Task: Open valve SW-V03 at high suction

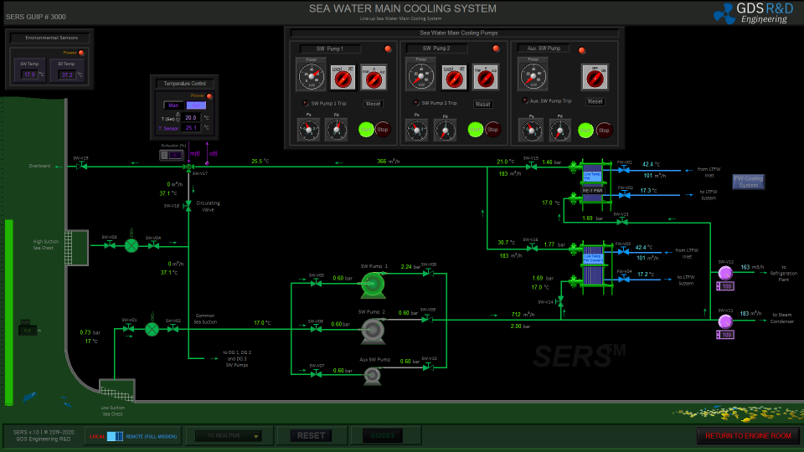Action: [109, 245]
